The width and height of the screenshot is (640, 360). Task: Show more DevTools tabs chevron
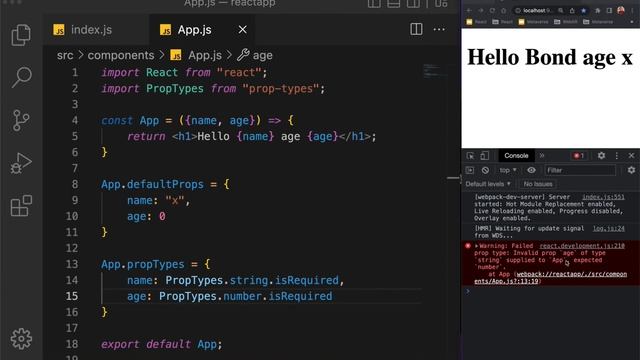(x=542, y=156)
